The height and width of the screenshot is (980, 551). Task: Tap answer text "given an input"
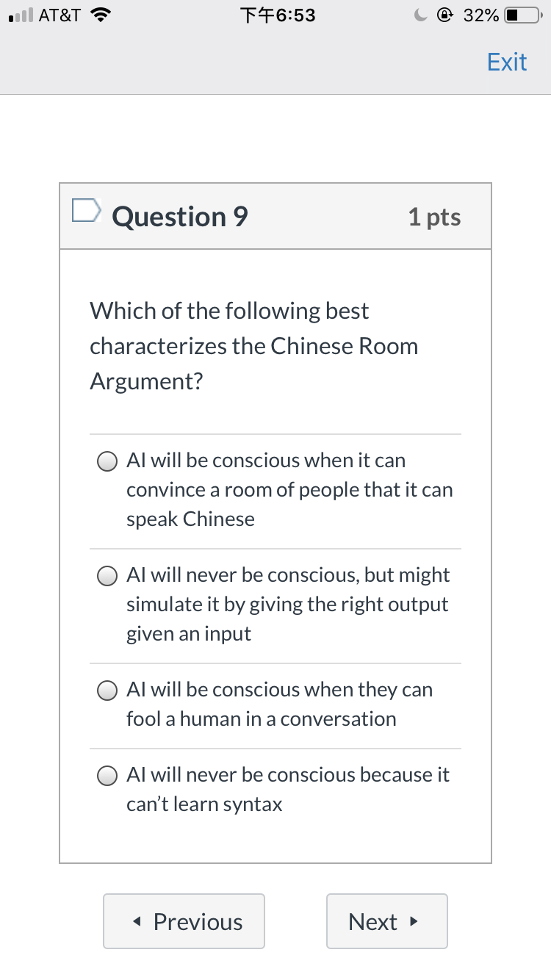pyautogui.click(x=189, y=633)
